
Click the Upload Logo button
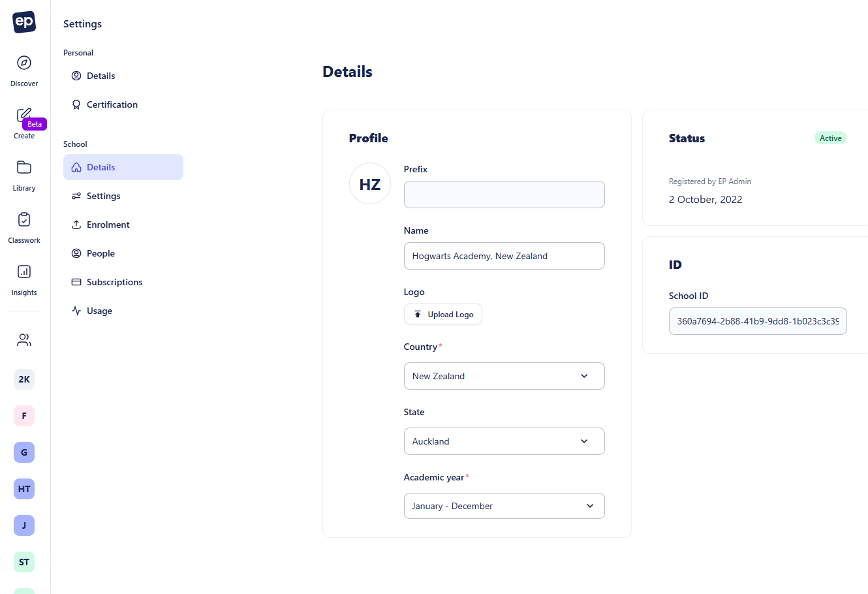[443, 314]
